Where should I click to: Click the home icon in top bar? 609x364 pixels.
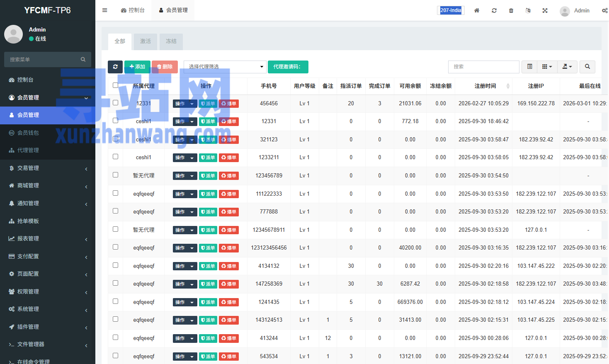[477, 10]
